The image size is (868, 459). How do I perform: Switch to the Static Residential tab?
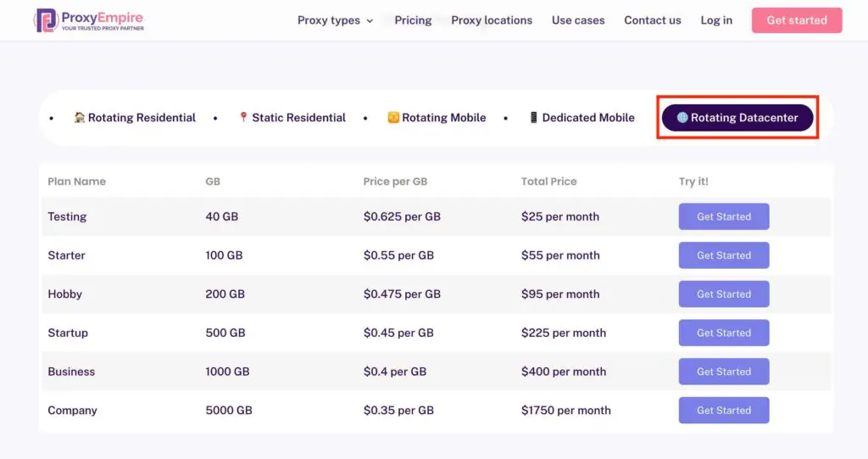tap(292, 118)
